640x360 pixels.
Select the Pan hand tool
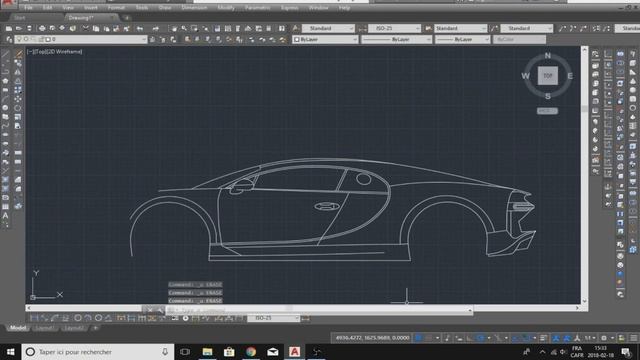[x=174, y=29]
